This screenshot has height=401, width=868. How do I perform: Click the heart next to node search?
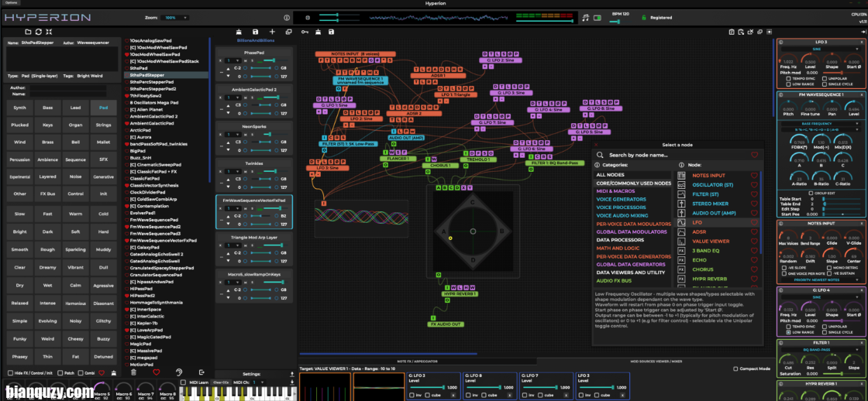[754, 155]
